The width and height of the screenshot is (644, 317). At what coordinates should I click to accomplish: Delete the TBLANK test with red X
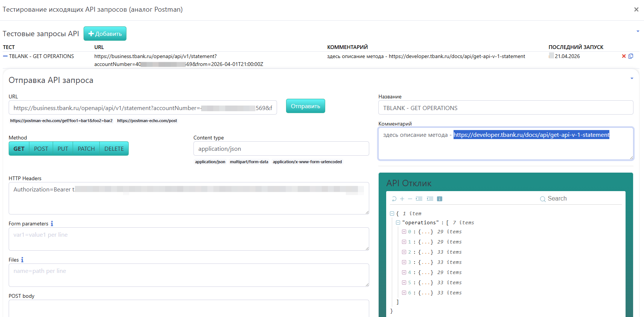click(624, 56)
